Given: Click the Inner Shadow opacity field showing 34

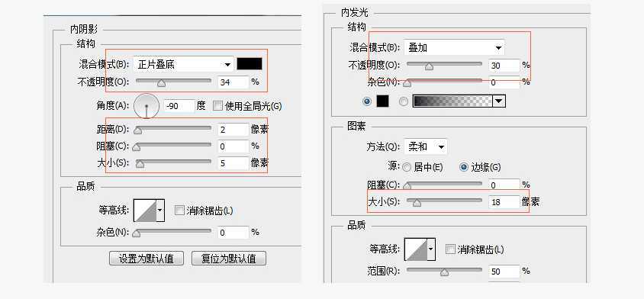Looking at the screenshot, I should click(233, 82).
